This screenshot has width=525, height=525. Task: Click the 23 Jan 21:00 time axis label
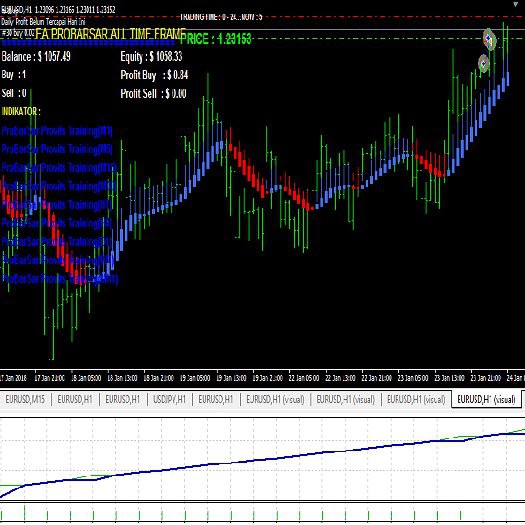pos(485,378)
